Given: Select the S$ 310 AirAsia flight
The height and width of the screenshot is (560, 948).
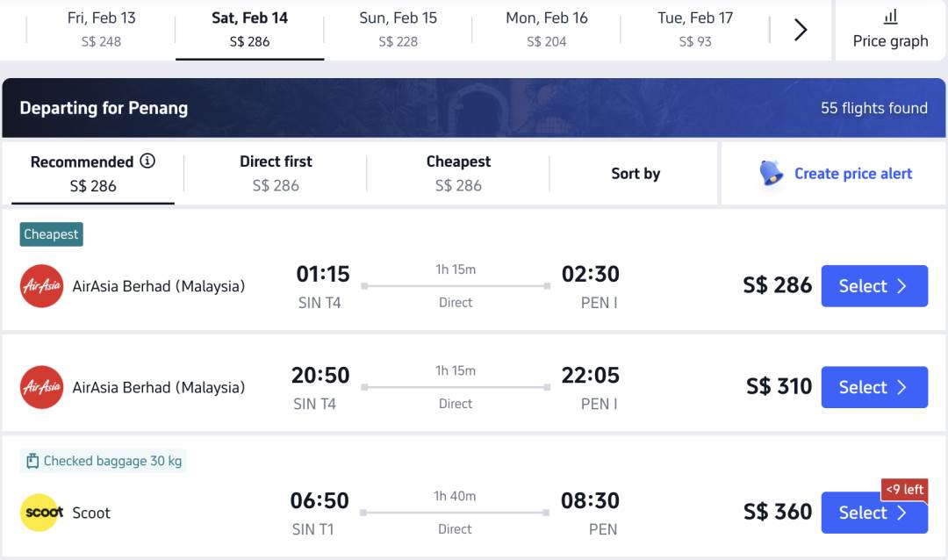Looking at the screenshot, I should coord(873,387).
